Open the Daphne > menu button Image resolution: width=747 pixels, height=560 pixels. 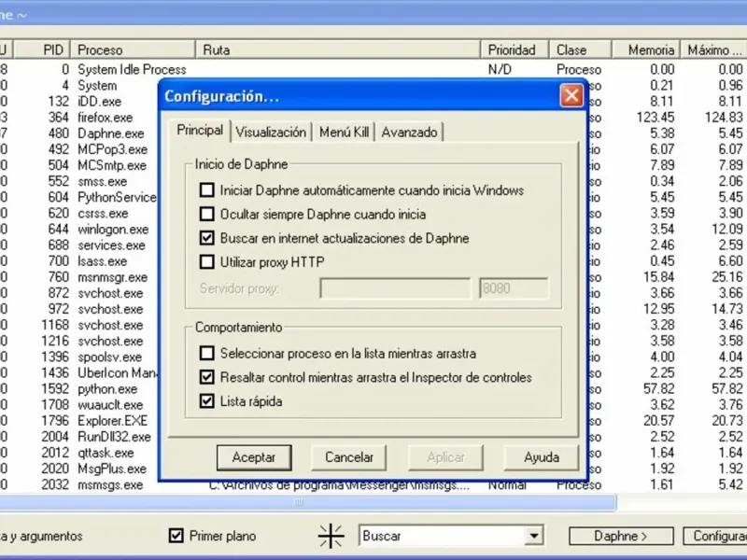pos(621,536)
